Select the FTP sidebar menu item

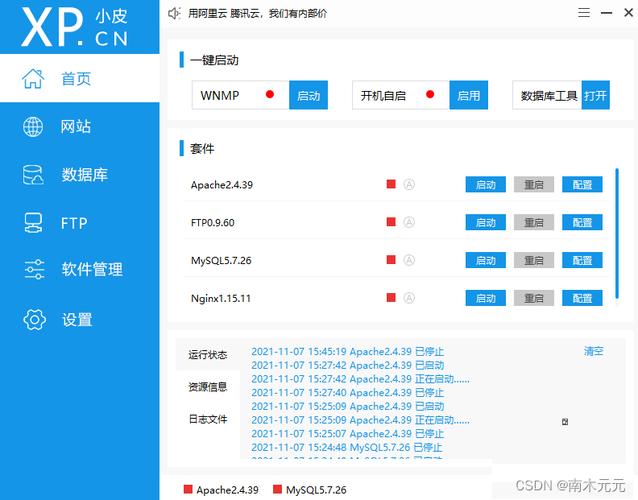point(80,223)
